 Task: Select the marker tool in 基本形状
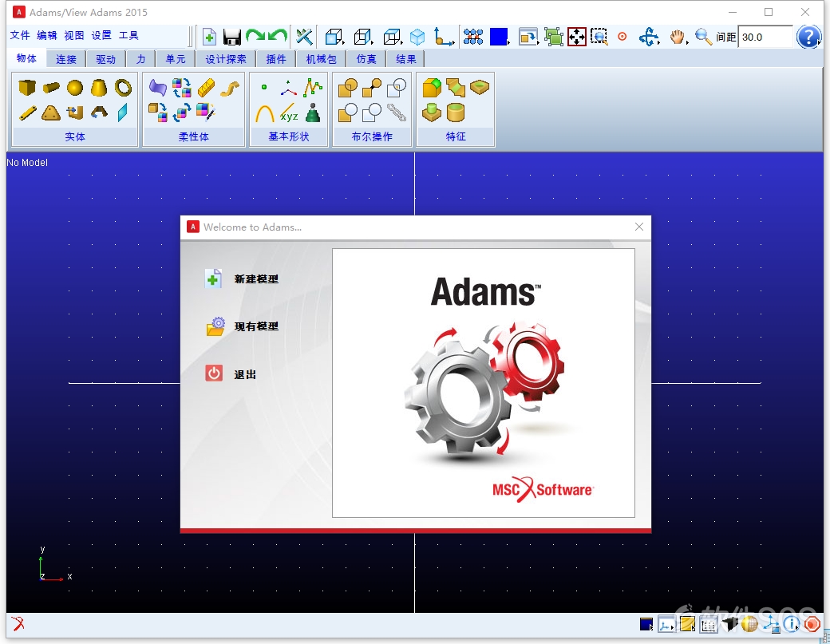pos(288,89)
